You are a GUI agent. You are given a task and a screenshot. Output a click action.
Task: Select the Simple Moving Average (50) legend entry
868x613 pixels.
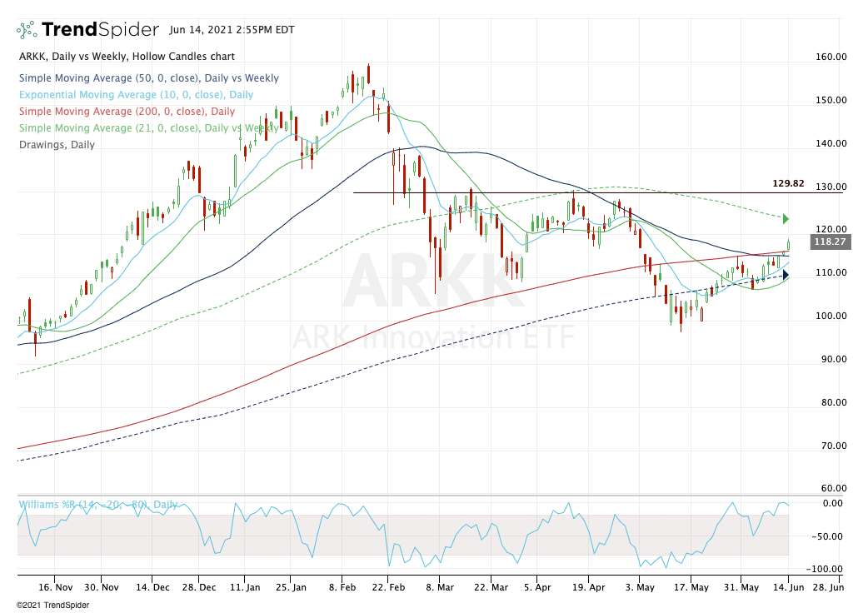coord(149,78)
